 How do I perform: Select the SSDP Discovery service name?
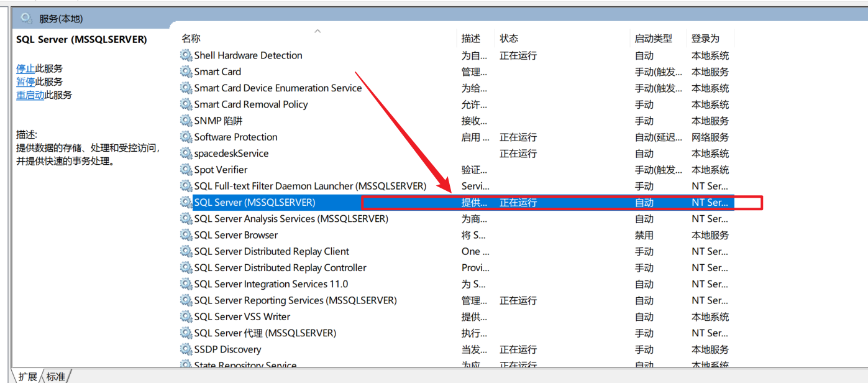[228, 349]
